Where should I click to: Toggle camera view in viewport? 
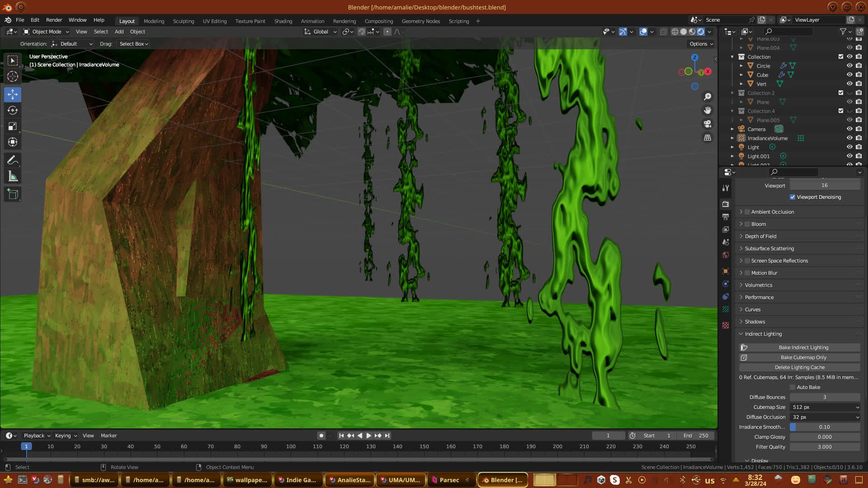pyautogui.click(x=708, y=124)
